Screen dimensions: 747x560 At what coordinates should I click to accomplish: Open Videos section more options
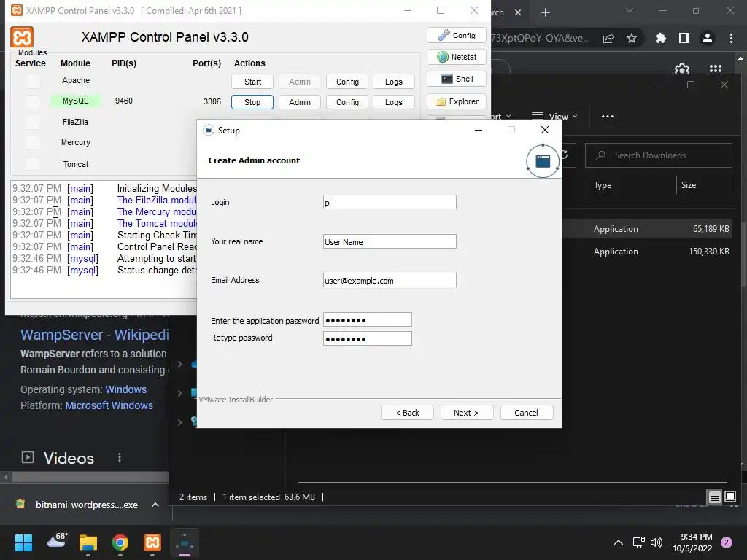120,458
